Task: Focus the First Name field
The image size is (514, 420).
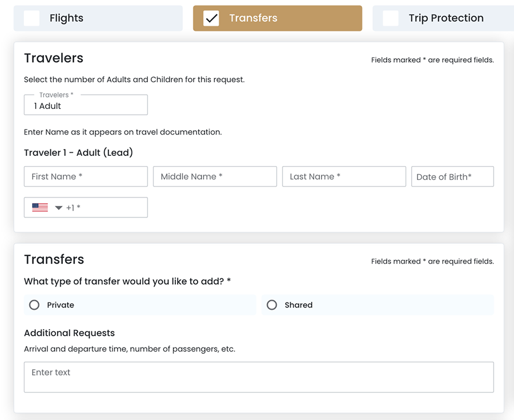Action: coord(86,177)
